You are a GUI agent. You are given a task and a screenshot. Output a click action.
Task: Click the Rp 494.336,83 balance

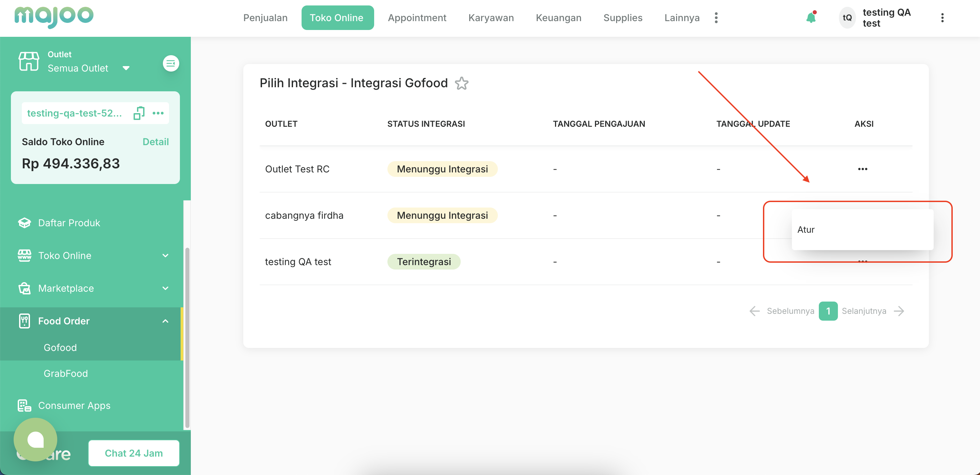[71, 164]
